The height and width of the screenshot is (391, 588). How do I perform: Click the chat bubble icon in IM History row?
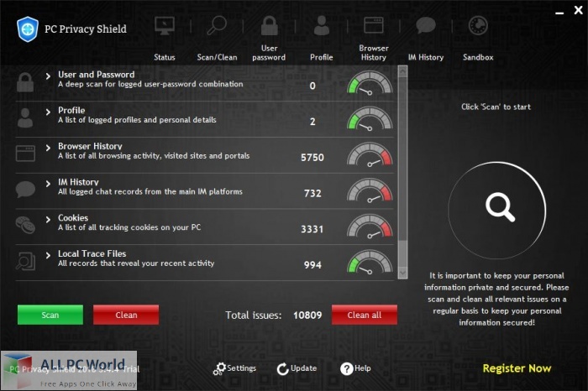(x=25, y=189)
